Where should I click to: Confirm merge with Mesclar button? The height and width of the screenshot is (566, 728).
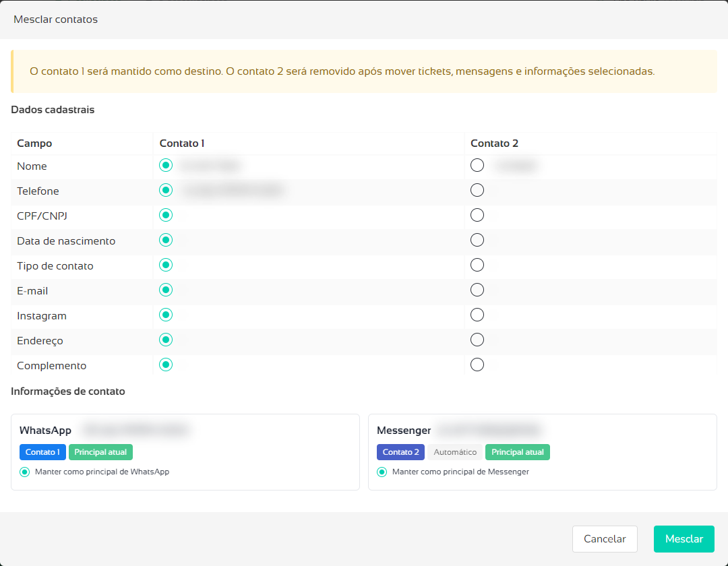[684, 539]
